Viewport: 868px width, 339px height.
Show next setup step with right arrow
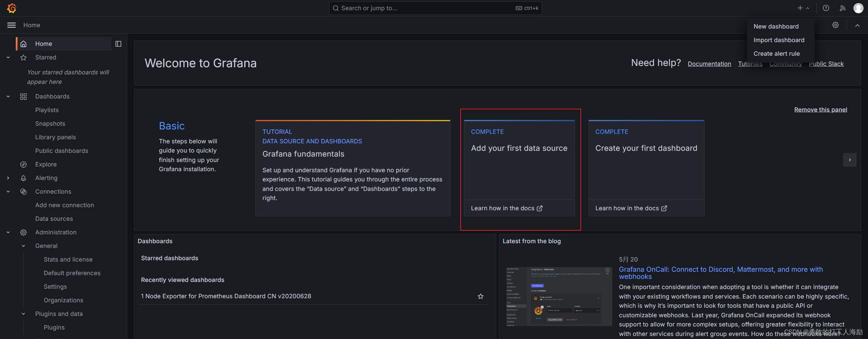850,160
